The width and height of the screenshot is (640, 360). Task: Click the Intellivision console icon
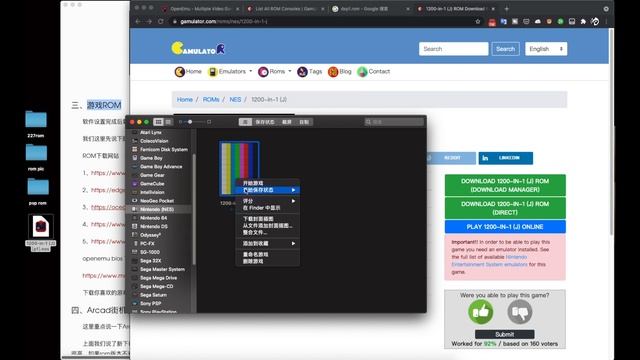tap(135, 192)
